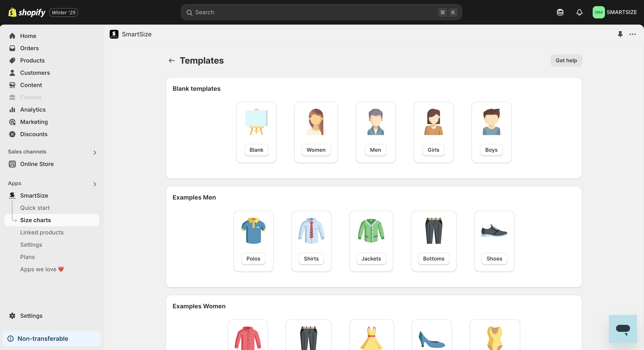The height and width of the screenshot is (350, 644).
Task: Select the Boys avatar image
Action: [x=491, y=122]
